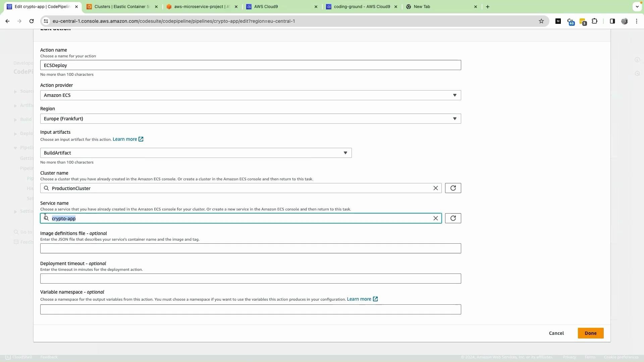Open a new browser tab
The width and height of the screenshot is (644, 362).
[x=487, y=7]
